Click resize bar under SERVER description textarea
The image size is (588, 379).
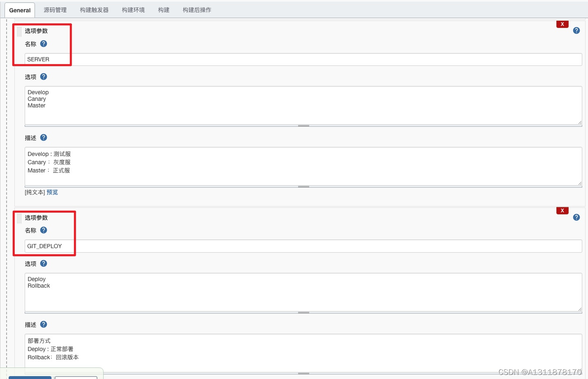point(303,186)
